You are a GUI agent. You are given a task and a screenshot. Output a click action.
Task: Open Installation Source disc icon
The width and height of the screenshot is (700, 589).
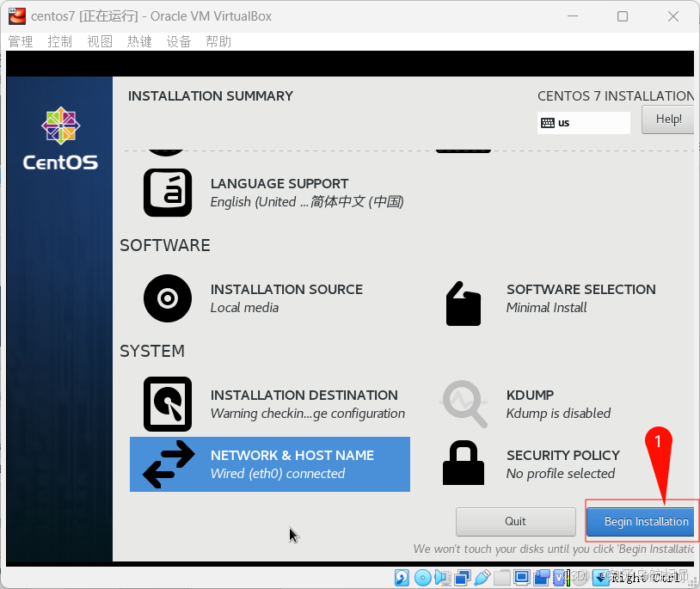(168, 298)
